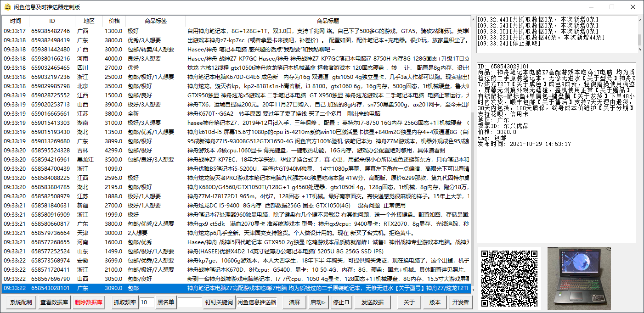Click the 发送数据 button
The image size is (644, 313).
pos(373,302)
